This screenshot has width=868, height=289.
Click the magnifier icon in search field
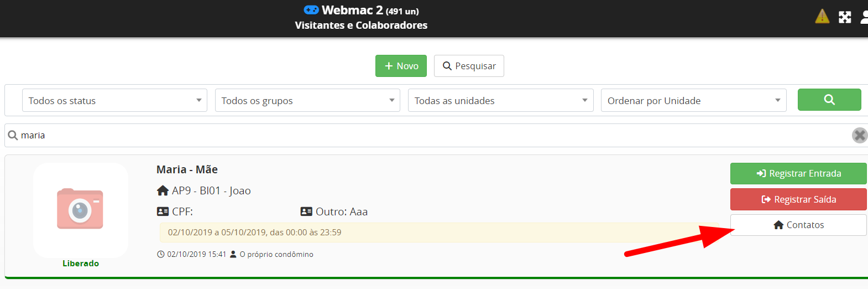pyautogui.click(x=13, y=135)
